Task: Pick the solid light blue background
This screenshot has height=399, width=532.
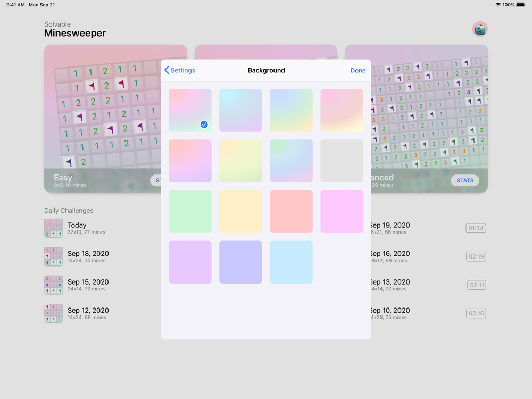Action: pyautogui.click(x=291, y=262)
